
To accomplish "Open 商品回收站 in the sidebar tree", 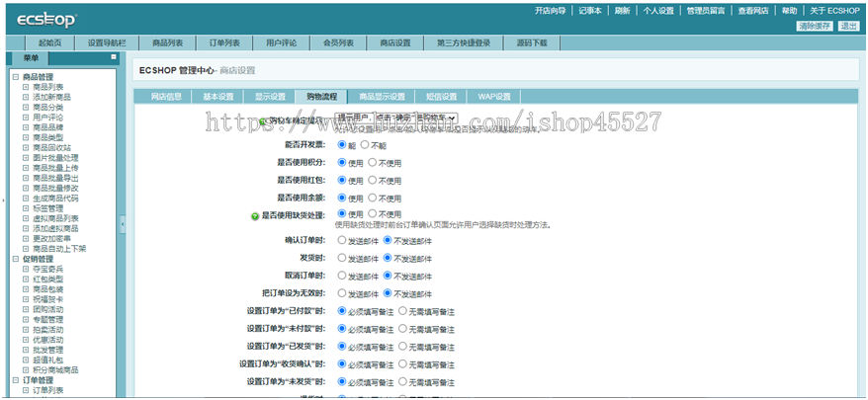I will click(51, 148).
